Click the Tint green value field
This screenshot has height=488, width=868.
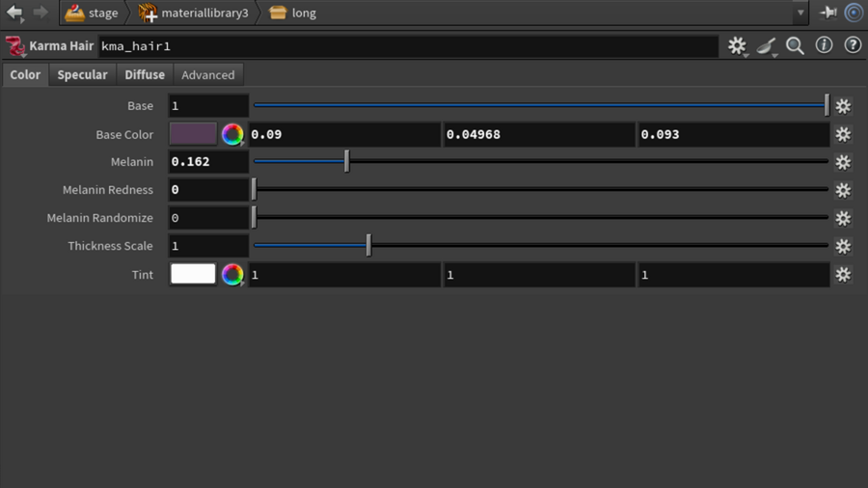[x=539, y=275]
